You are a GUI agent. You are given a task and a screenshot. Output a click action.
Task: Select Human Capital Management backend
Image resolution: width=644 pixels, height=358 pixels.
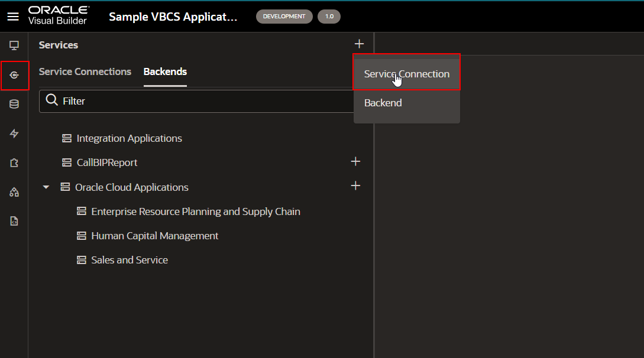155,236
